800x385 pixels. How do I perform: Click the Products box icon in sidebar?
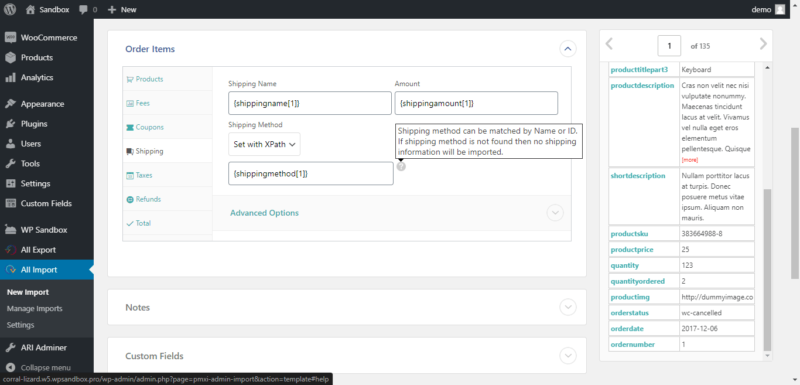[10, 58]
